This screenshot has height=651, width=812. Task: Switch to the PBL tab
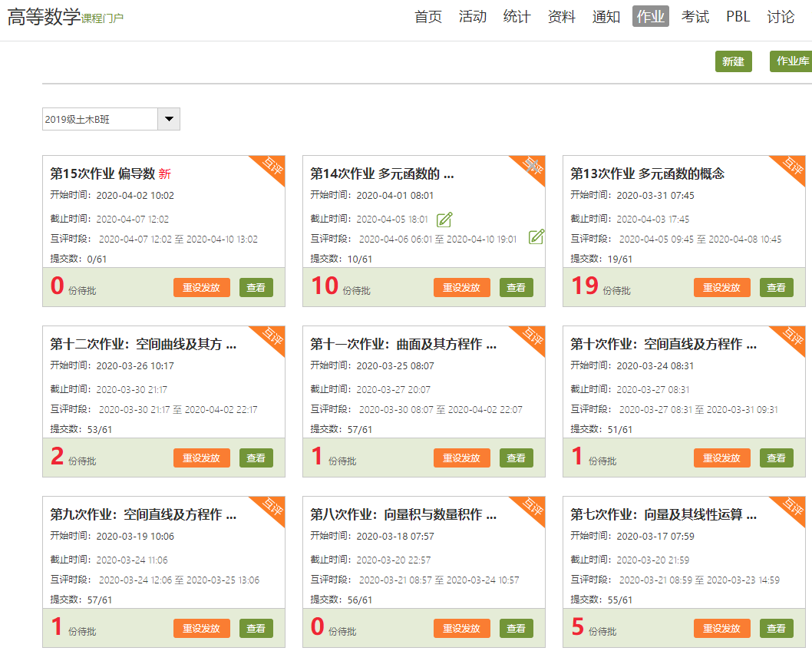(738, 17)
